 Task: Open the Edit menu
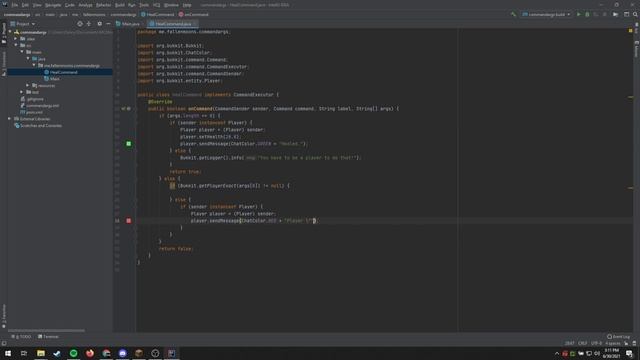(x=25, y=5)
